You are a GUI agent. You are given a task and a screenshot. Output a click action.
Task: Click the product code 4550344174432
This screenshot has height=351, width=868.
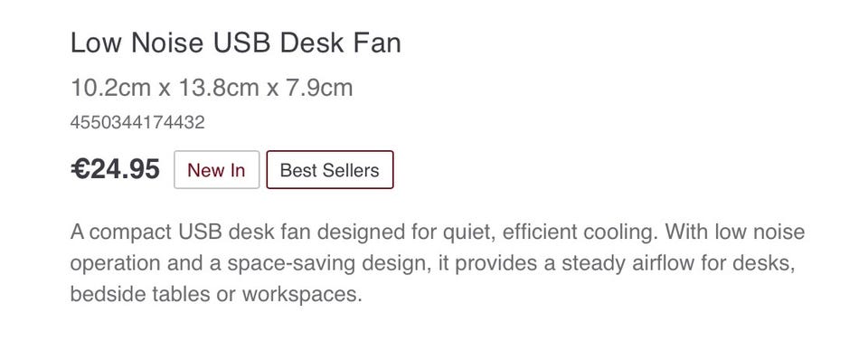137,122
